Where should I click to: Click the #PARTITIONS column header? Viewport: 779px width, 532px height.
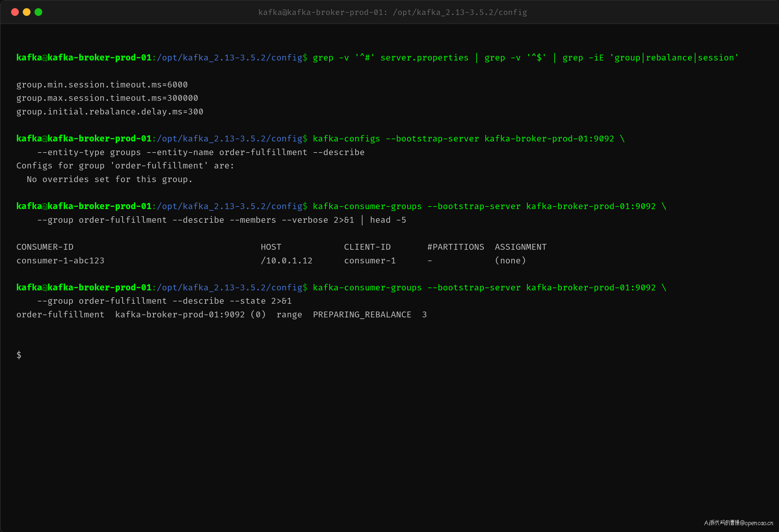tap(456, 247)
